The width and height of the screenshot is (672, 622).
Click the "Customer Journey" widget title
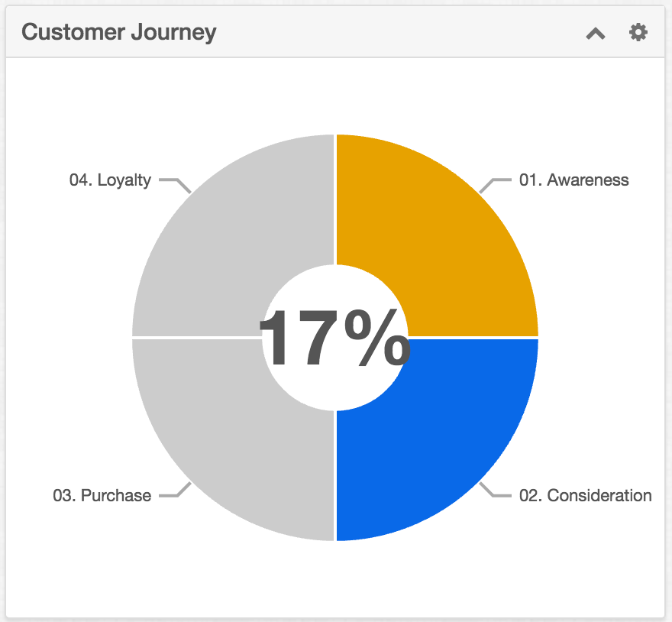(x=119, y=32)
